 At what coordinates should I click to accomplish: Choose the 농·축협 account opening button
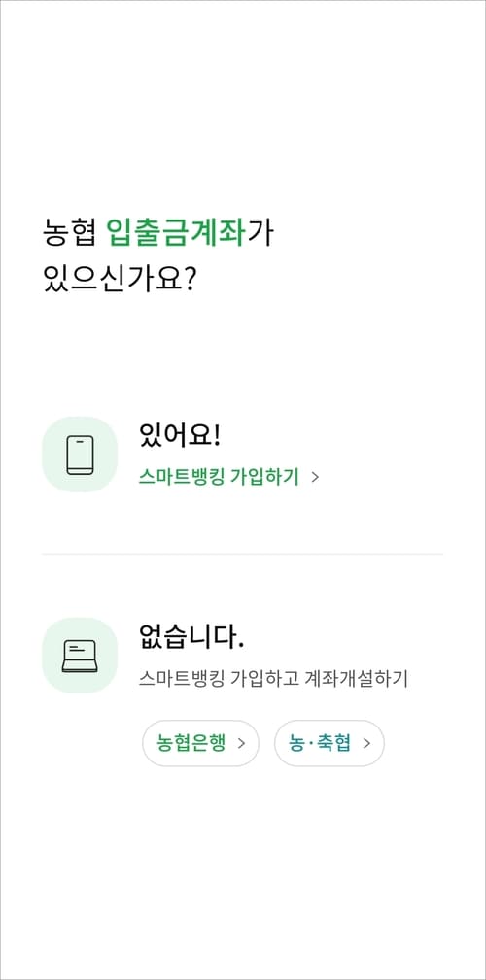330,744
